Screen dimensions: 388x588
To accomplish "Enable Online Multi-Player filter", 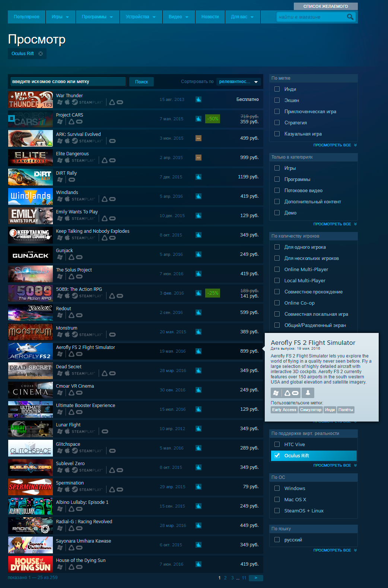I will click(277, 269).
